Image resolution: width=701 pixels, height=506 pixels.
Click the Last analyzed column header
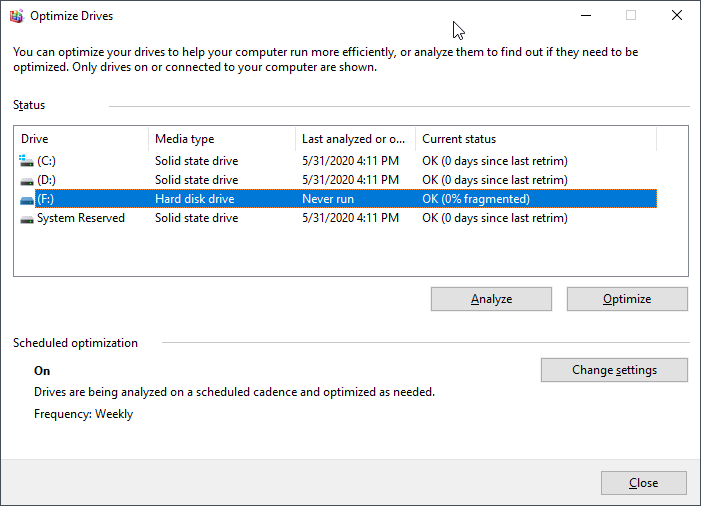click(x=354, y=139)
